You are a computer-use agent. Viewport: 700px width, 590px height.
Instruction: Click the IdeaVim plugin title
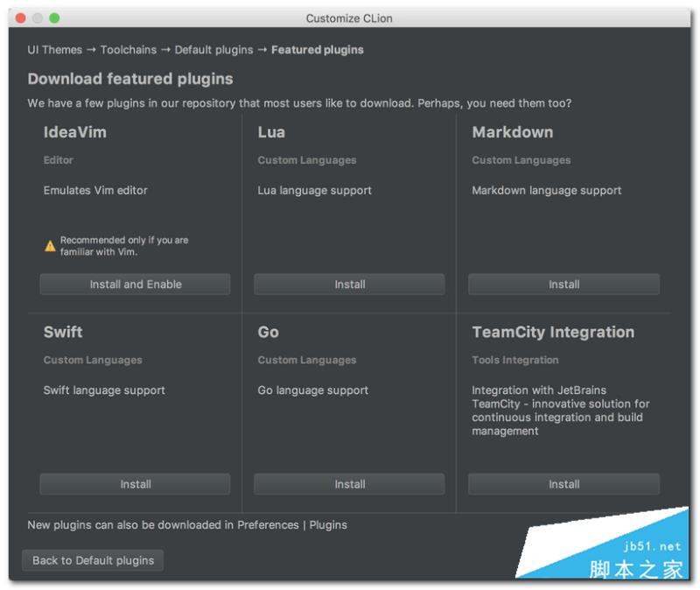[75, 132]
